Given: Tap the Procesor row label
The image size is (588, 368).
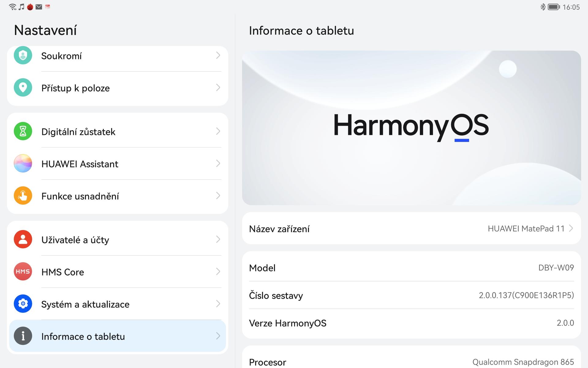Looking at the screenshot, I should pos(267,362).
